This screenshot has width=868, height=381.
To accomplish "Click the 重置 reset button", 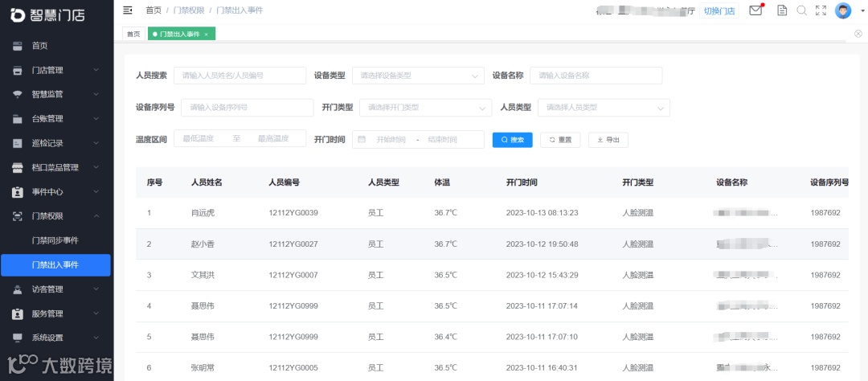I will click(560, 140).
